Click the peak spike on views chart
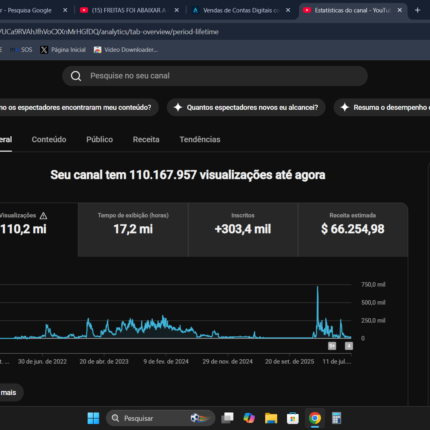The image size is (430, 430). pos(317,287)
